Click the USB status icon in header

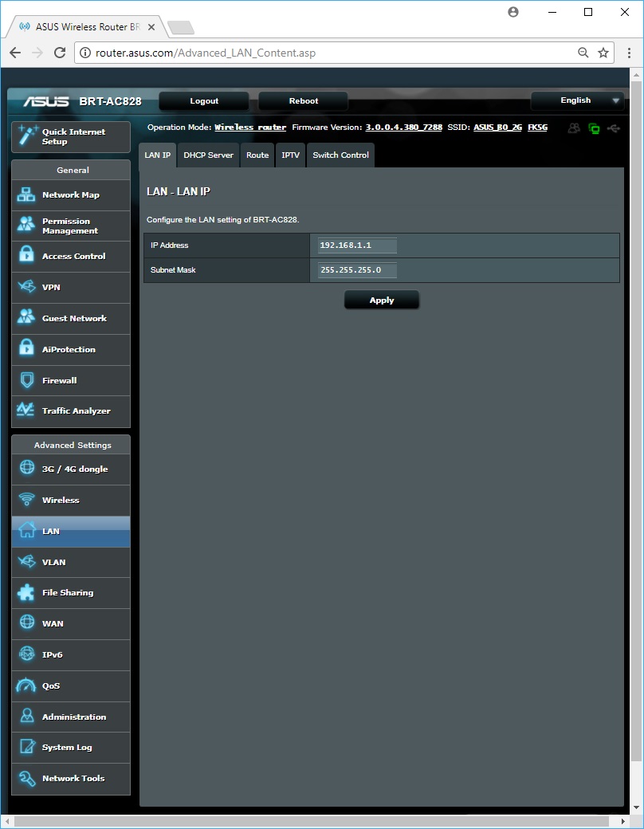point(613,128)
